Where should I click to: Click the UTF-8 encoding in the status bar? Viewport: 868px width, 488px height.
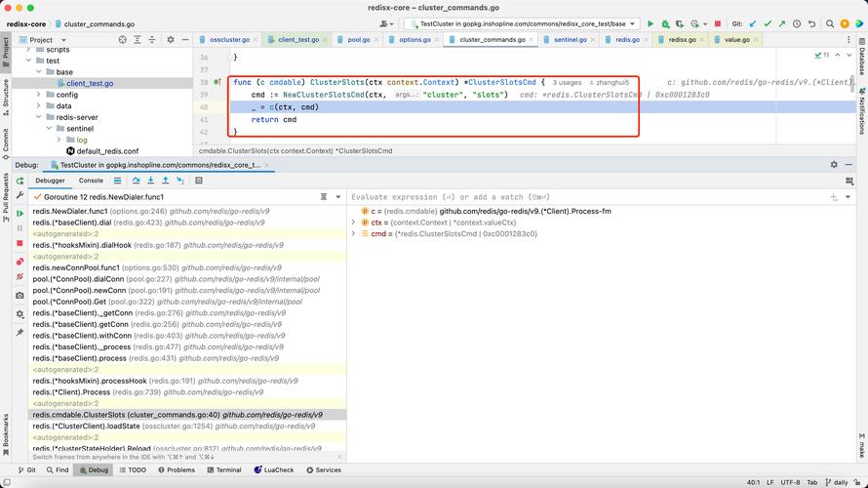pos(791,482)
